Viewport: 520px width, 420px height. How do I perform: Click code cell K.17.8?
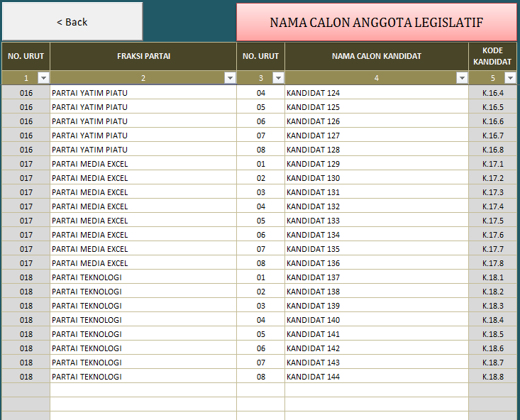point(492,263)
